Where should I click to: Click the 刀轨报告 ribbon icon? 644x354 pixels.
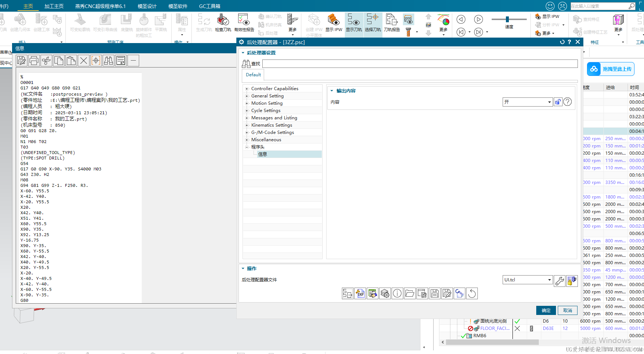tap(392, 23)
